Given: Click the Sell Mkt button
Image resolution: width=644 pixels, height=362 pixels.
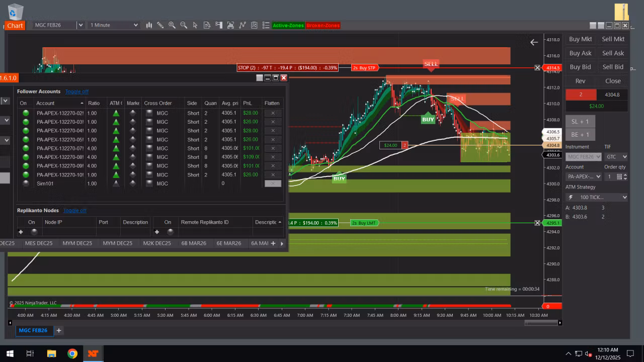Looking at the screenshot, I should coord(613,39).
